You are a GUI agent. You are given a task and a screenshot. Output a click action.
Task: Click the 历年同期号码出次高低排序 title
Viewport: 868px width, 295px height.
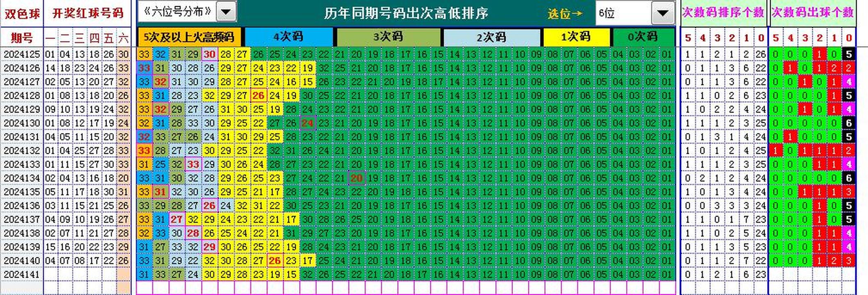406,13
